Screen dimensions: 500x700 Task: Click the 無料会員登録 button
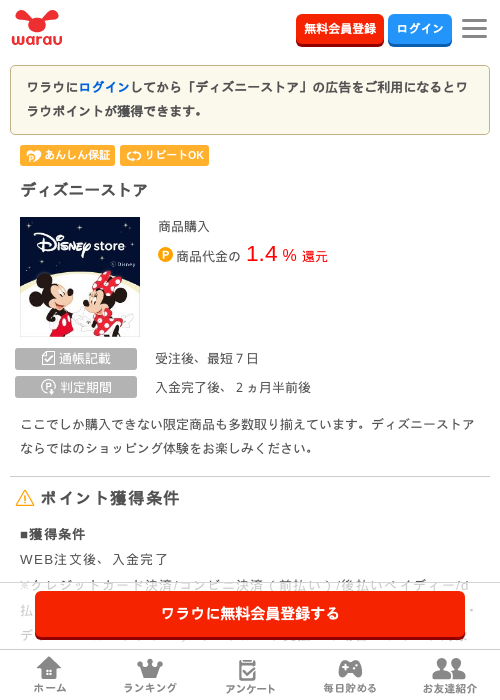point(340,29)
